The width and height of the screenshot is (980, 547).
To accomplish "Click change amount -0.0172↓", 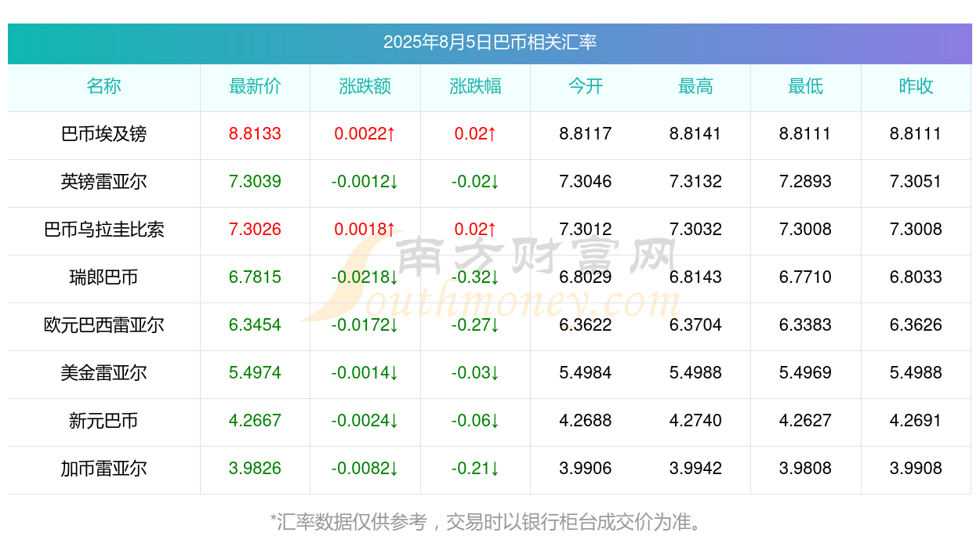I will click(365, 325).
